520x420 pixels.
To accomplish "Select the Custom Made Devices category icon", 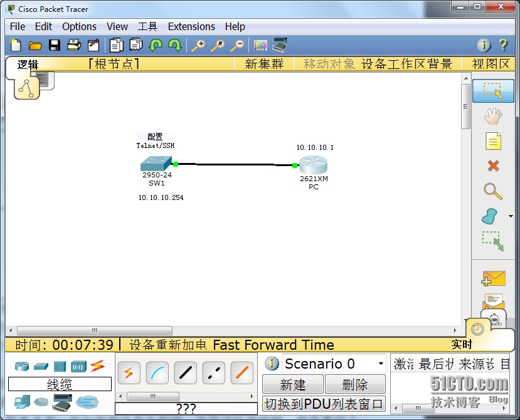I will coord(62,402).
